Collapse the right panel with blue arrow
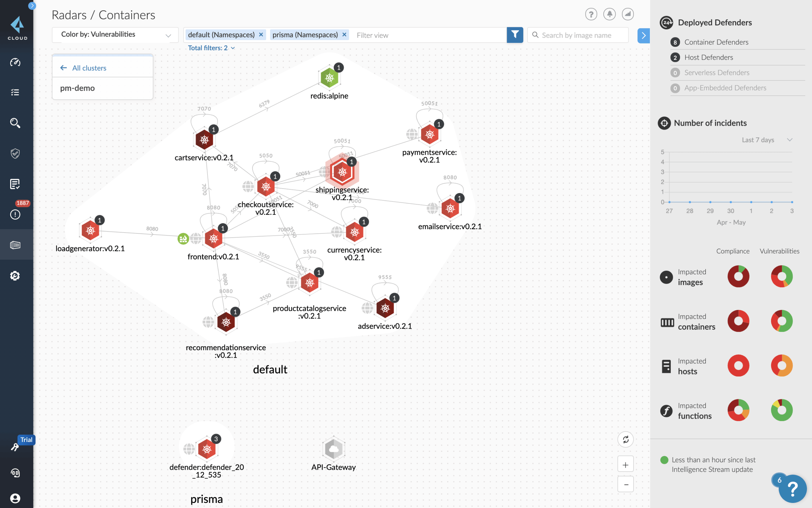812x508 pixels. click(x=643, y=36)
